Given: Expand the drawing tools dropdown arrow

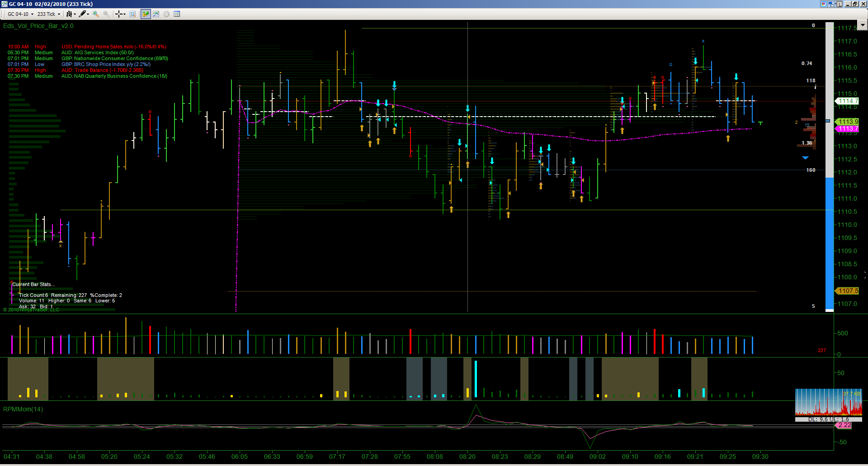Looking at the screenshot, I should (88, 14).
